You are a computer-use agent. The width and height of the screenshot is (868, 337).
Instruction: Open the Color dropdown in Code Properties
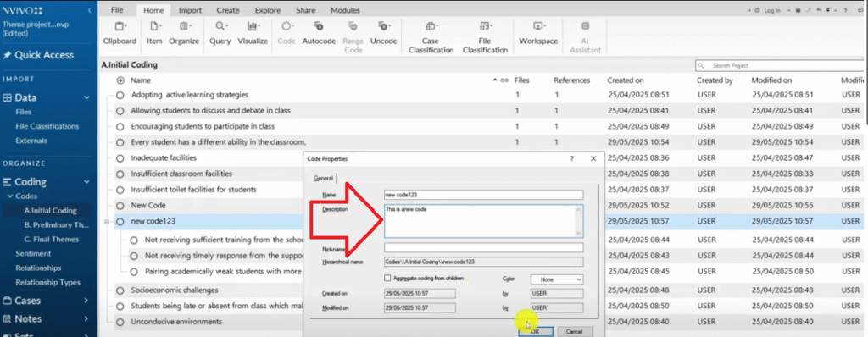click(556, 279)
